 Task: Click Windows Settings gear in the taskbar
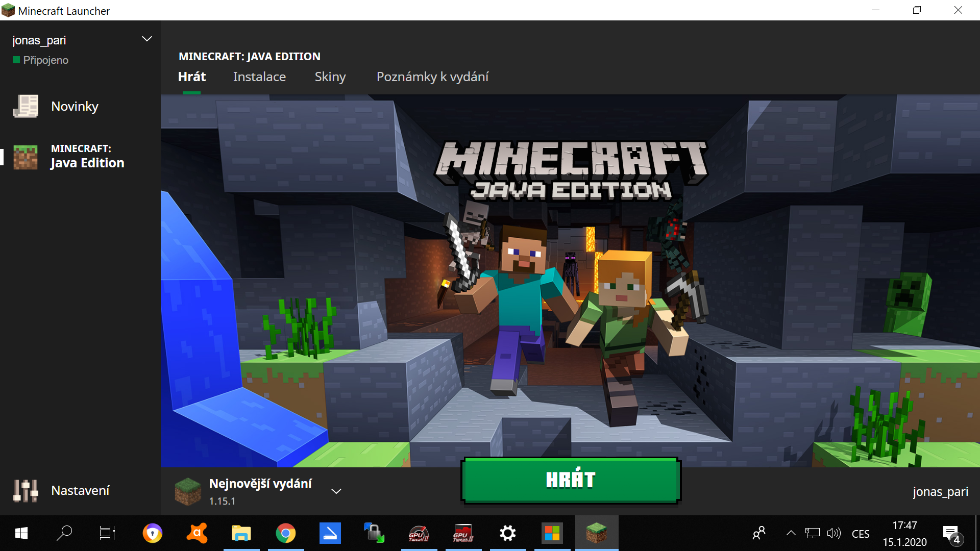coord(507,534)
